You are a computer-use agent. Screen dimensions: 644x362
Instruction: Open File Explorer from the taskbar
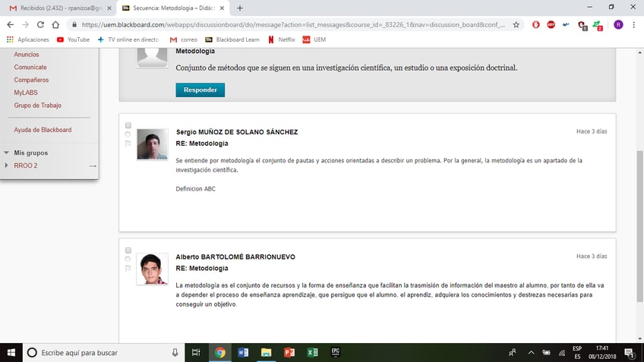(x=266, y=353)
